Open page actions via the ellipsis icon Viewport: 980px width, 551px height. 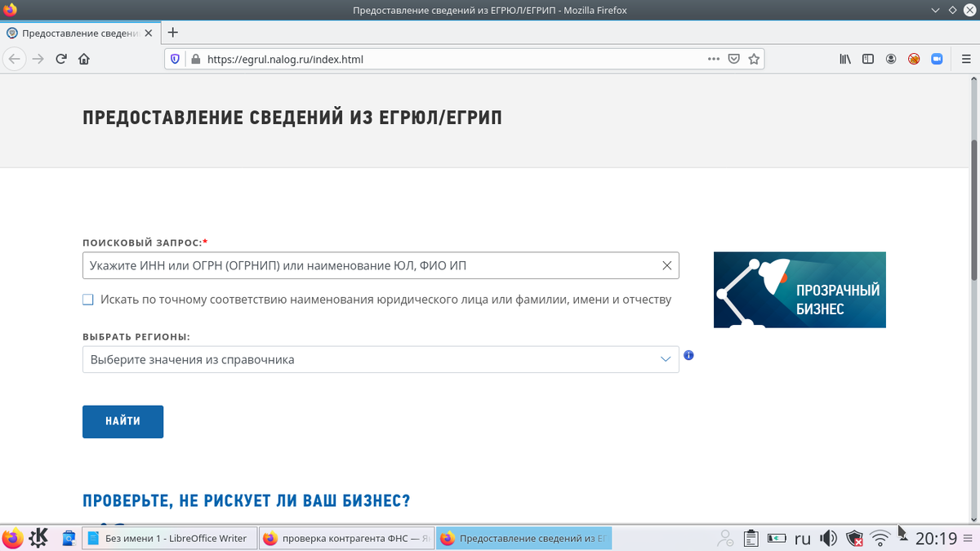[x=713, y=59]
